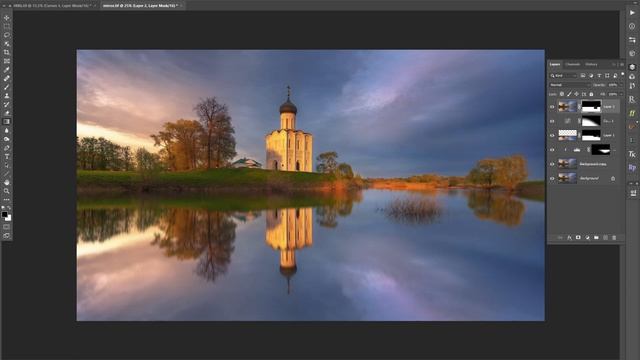
Task: Select the Crop tool
Action: [7, 52]
